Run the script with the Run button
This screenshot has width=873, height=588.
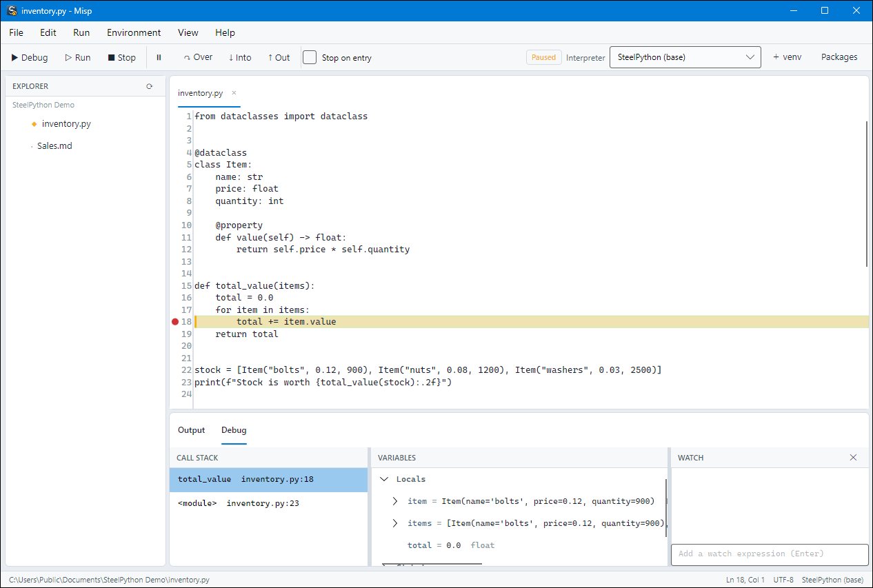78,57
